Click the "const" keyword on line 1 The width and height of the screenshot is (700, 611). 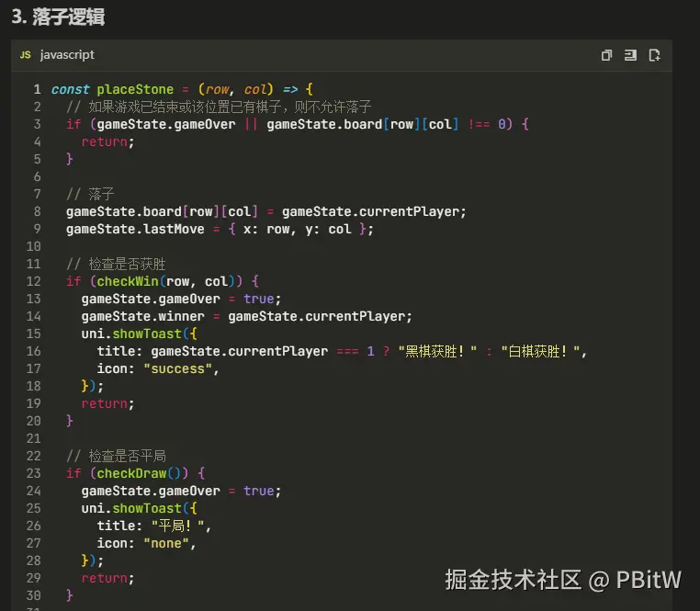click(x=70, y=89)
